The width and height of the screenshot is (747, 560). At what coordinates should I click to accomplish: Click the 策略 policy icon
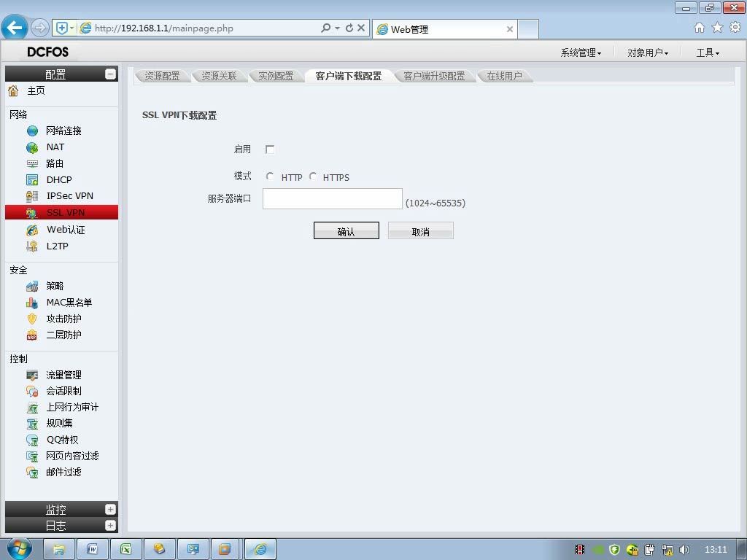click(x=32, y=286)
